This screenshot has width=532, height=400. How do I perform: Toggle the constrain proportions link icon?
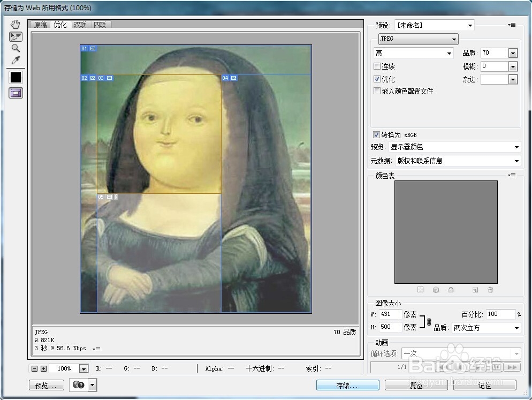(x=429, y=321)
